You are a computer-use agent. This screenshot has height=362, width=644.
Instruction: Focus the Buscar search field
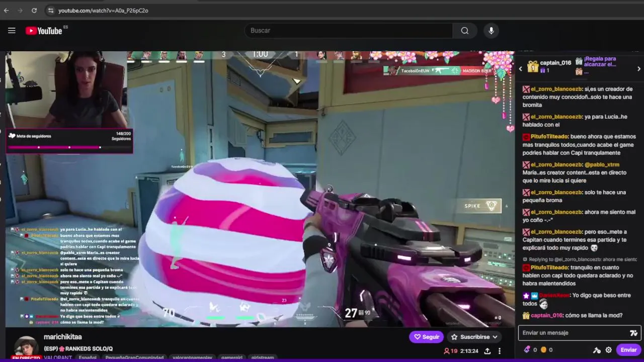(x=348, y=31)
